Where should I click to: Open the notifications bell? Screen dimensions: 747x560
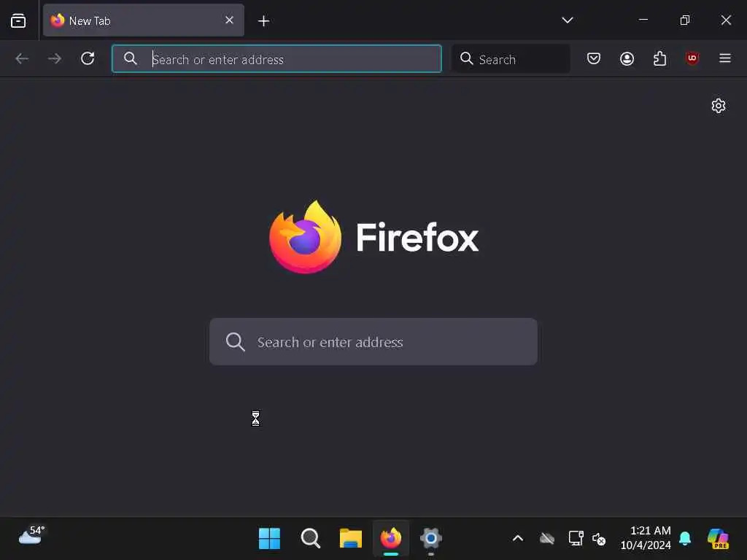coord(685,538)
